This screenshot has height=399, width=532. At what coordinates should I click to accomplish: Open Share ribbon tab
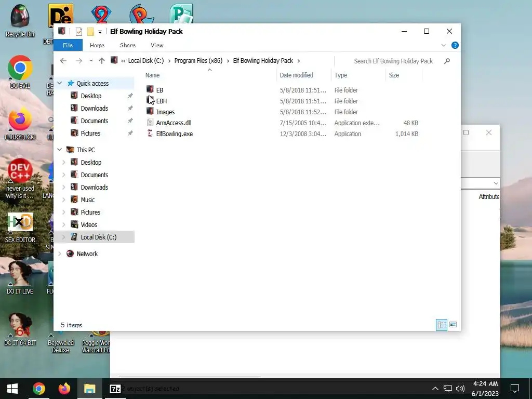coord(128,45)
